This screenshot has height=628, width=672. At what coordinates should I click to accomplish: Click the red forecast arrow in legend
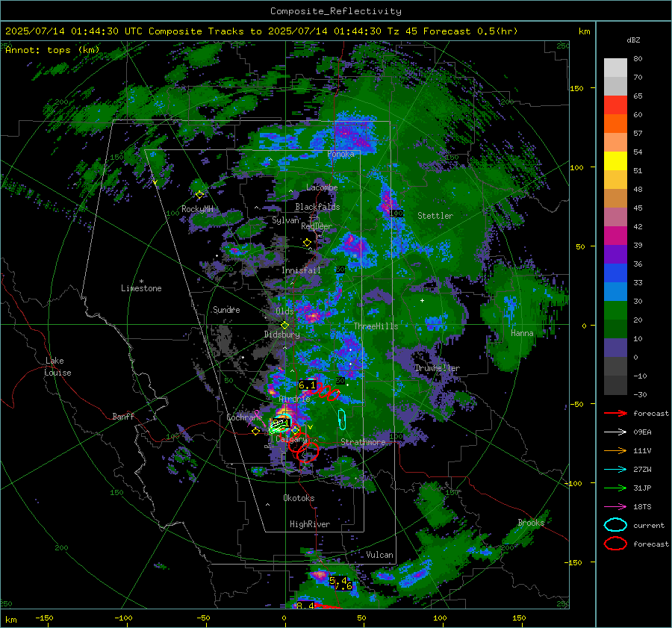(615, 413)
